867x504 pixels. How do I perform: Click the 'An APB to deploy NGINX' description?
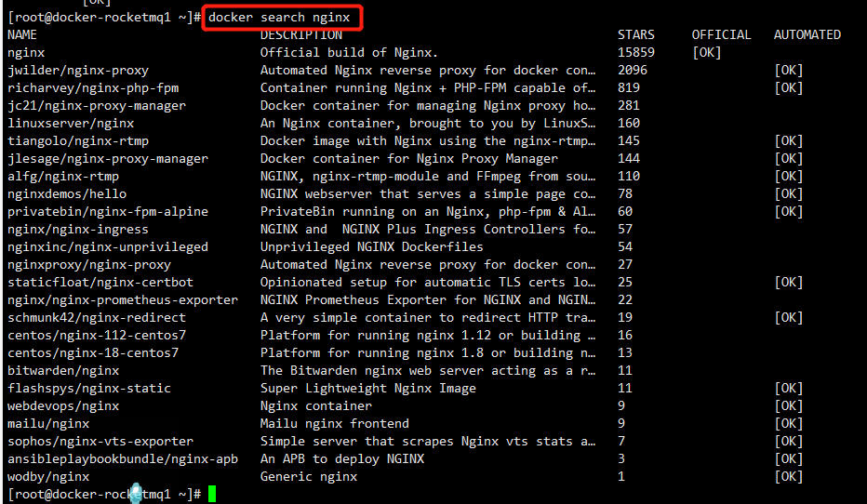(x=341, y=459)
